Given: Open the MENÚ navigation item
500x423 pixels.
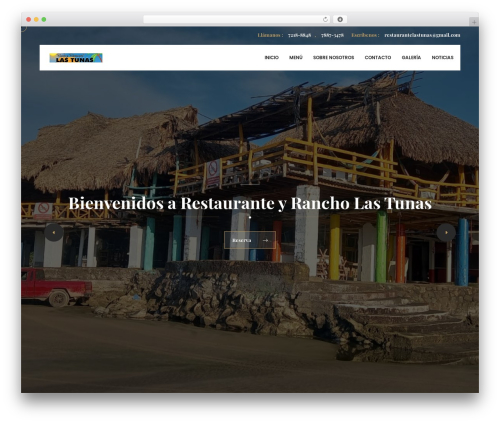Looking at the screenshot, I should pos(296,58).
